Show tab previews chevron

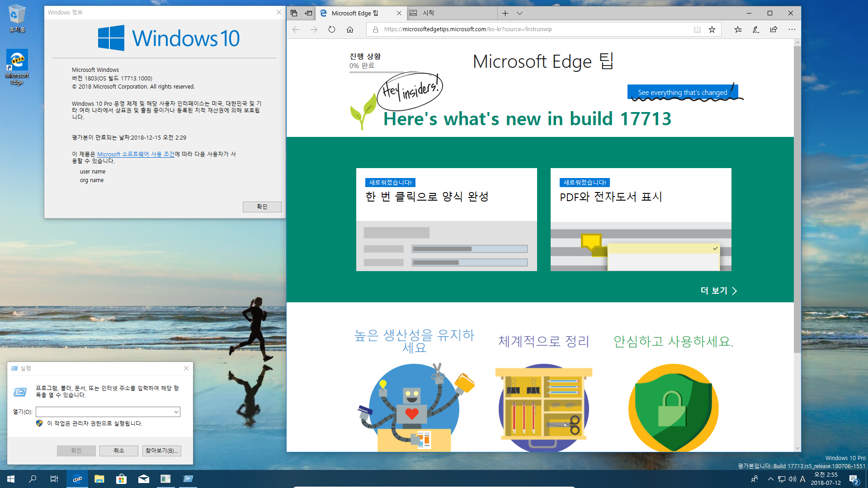point(519,13)
